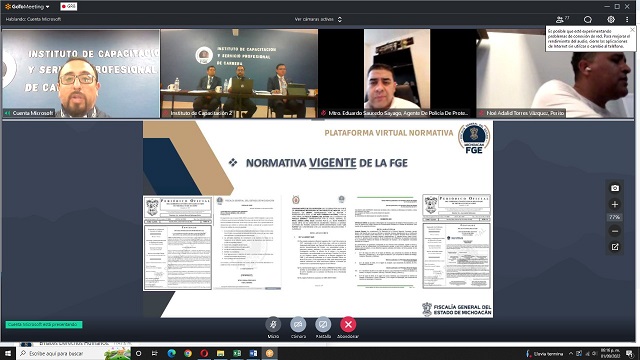Click the 'Lluvia termina' weather widget

[545, 354]
